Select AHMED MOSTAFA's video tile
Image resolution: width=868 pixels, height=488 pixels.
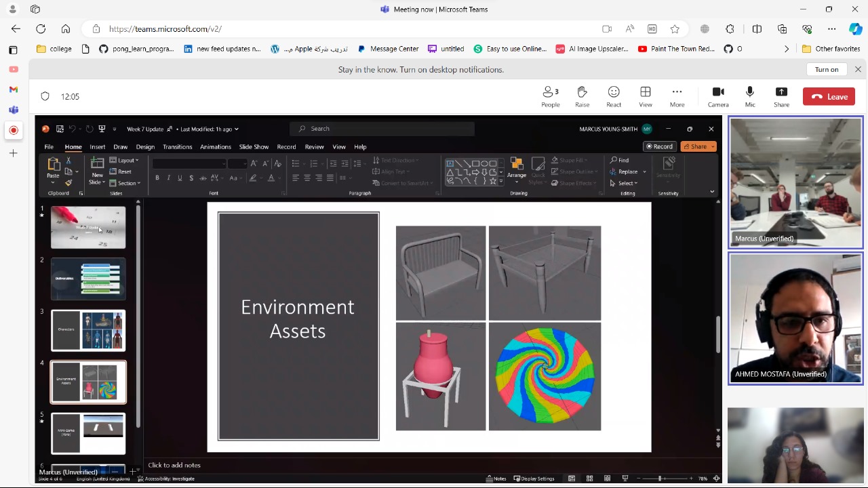point(795,319)
